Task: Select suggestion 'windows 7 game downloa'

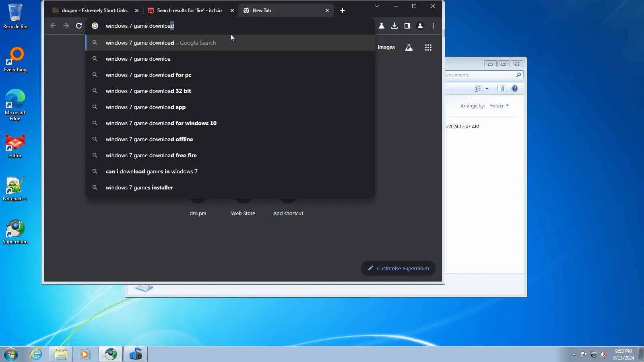Action: coord(230,59)
